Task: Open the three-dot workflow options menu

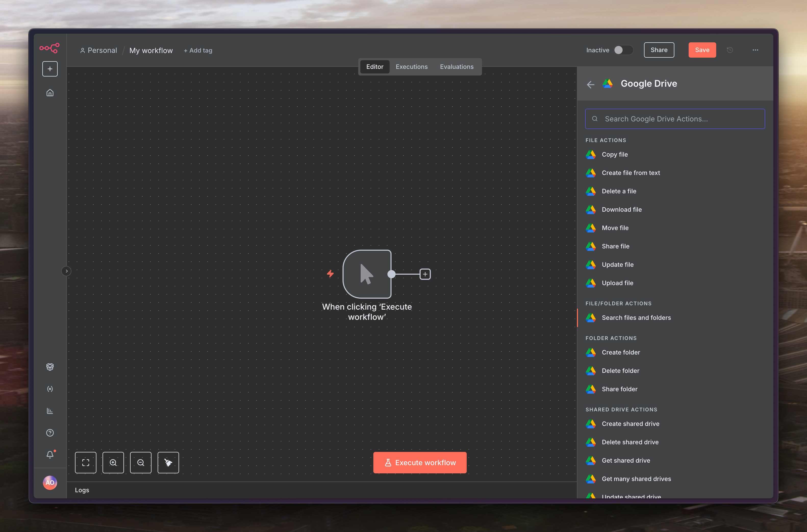Action: 755,50
